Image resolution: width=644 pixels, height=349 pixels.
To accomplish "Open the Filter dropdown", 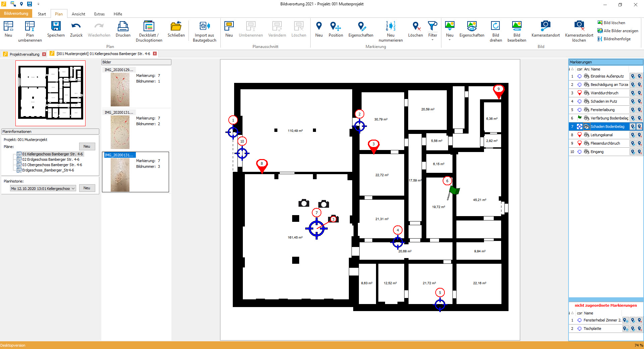I will 432,40.
